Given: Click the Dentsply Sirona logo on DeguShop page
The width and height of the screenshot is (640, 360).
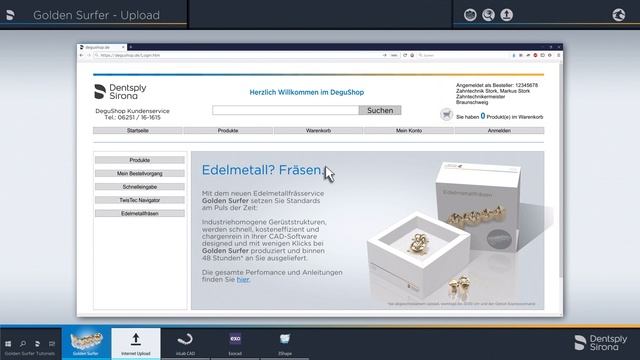Looking at the screenshot, I should [120, 92].
